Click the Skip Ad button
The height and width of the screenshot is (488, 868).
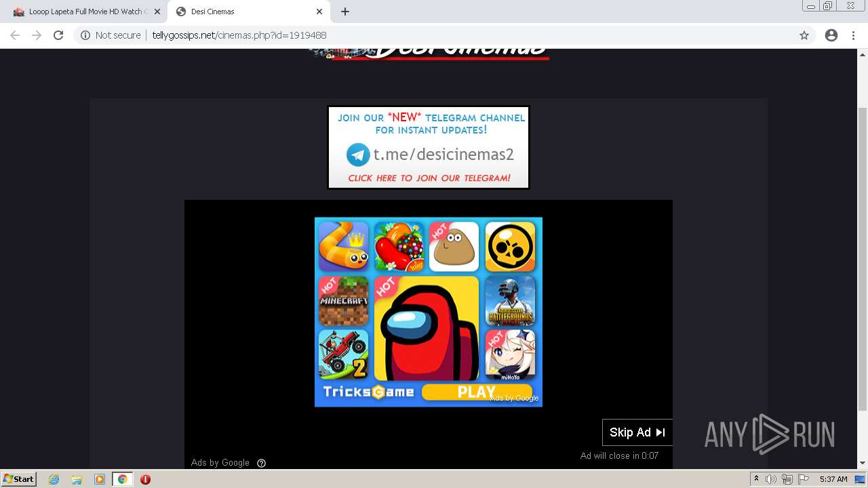tap(637, 432)
